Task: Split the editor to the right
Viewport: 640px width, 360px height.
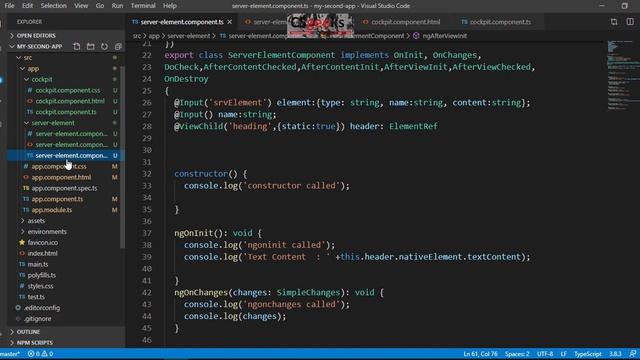Action: pyautogui.click(x=630, y=22)
